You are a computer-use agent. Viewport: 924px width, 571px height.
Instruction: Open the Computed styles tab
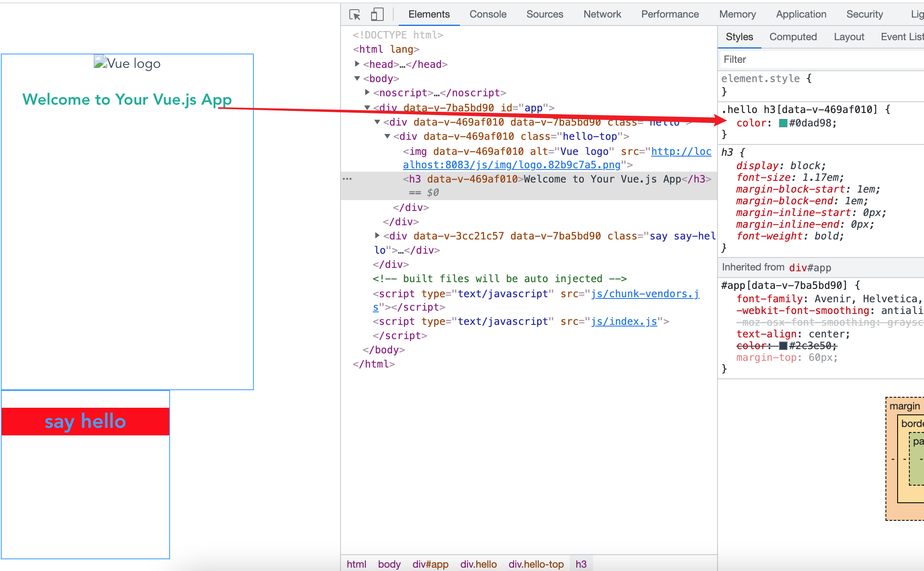point(792,37)
